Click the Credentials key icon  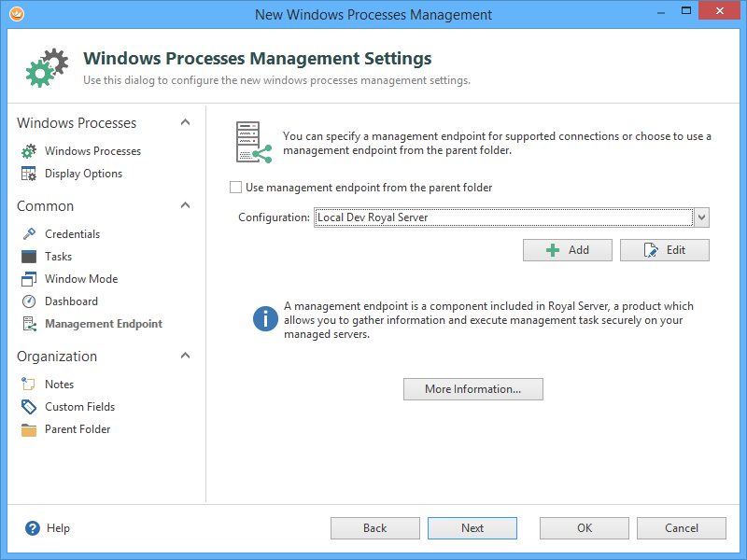pos(29,234)
